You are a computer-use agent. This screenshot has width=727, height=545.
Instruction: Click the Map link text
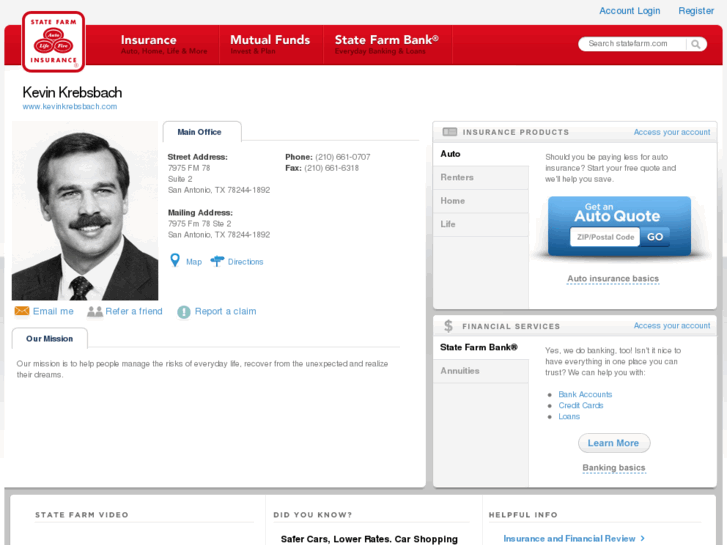click(x=194, y=262)
